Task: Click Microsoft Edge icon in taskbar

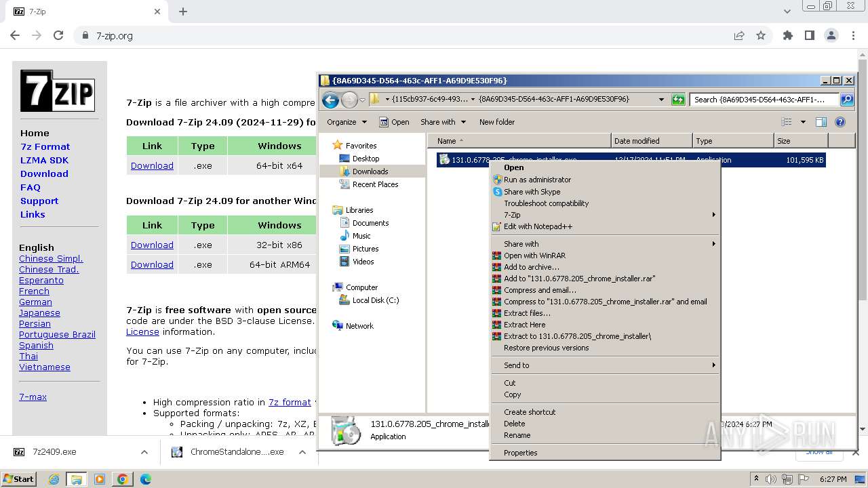Action: coord(145,479)
